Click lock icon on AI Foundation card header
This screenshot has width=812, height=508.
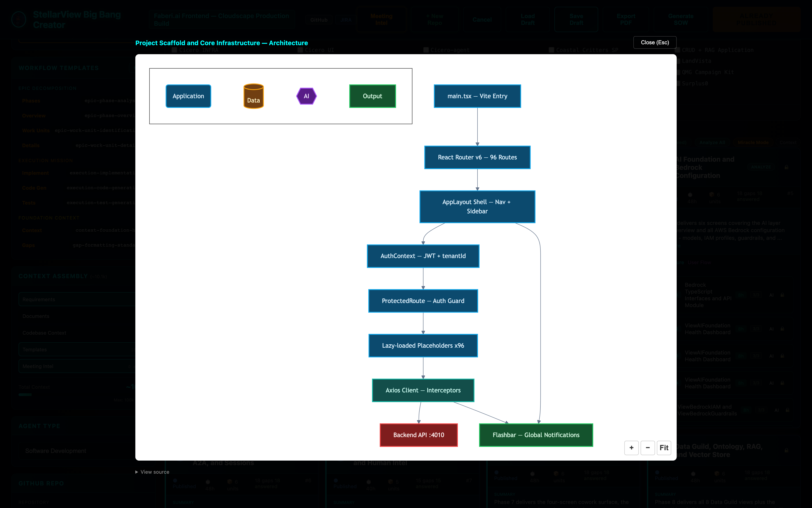tap(786, 167)
